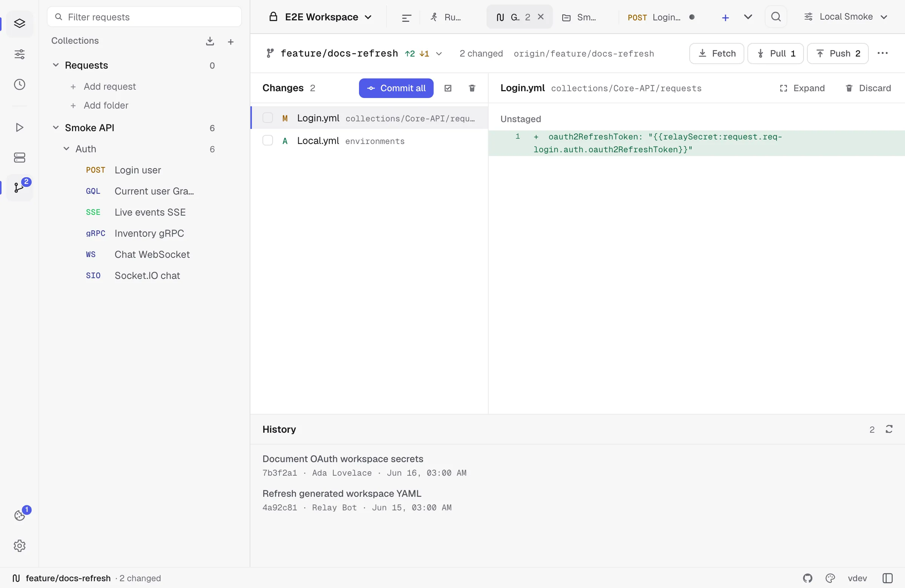This screenshot has width=905, height=588.
Task: Open the tab list chevron dropdown
Action: (x=748, y=17)
